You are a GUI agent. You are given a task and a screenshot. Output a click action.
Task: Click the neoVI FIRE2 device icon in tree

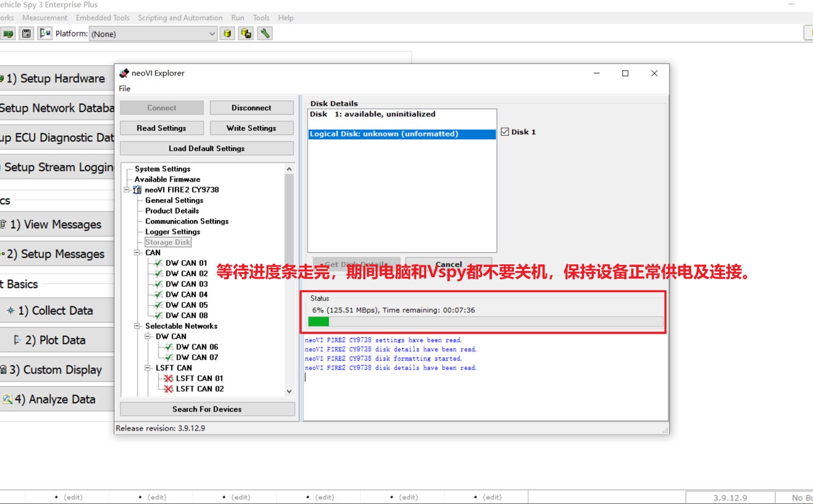tap(137, 190)
